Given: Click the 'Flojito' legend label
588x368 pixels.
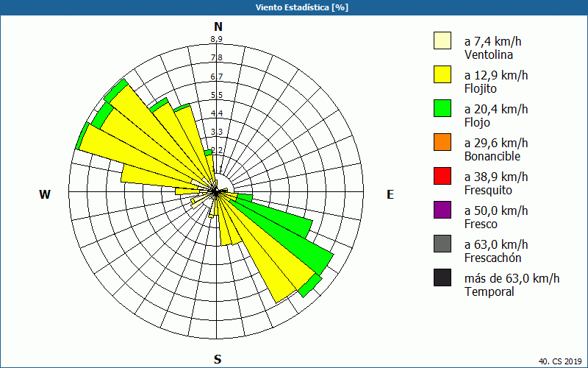Looking at the screenshot, I should point(481,88).
